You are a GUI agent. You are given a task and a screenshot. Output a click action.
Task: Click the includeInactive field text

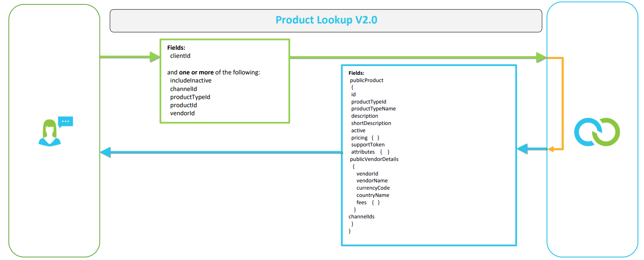tap(191, 80)
